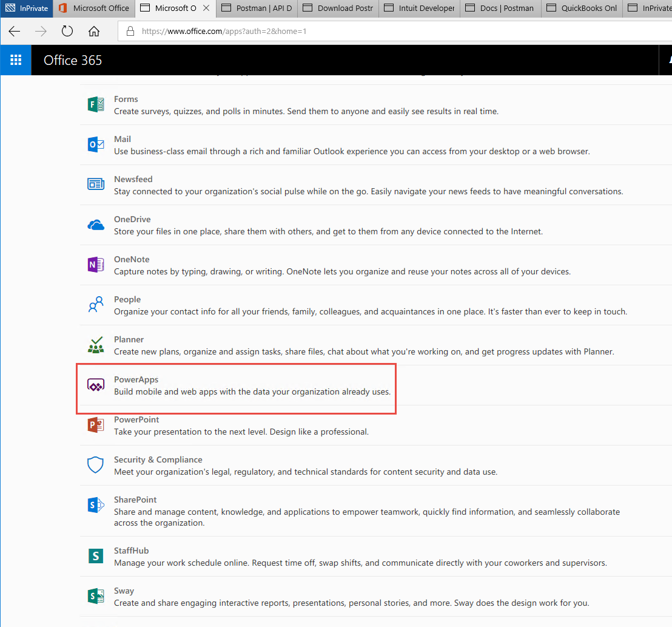Switch to the Microsoft Office tab

tap(94, 8)
